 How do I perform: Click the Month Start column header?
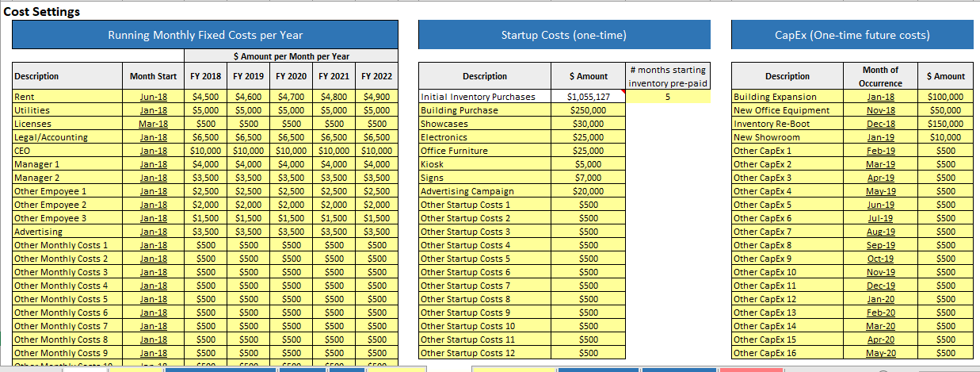pyautogui.click(x=153, y=76)
